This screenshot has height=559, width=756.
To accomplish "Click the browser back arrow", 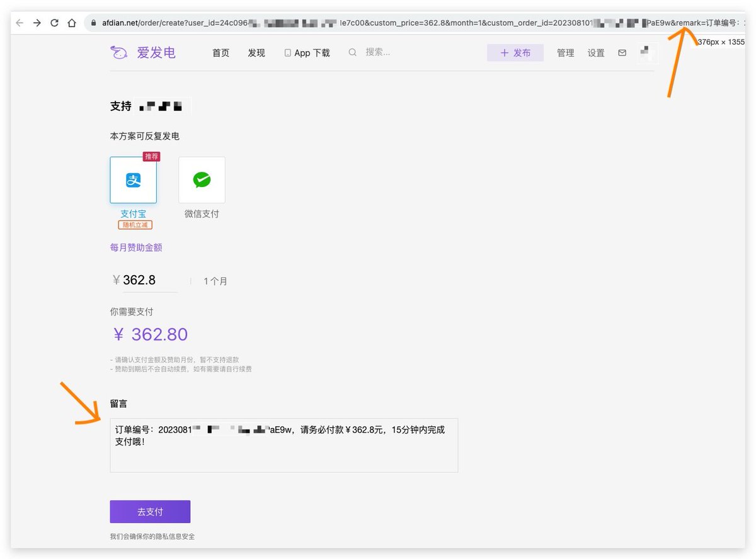I will pyautogui.click(x=20, y=21).
